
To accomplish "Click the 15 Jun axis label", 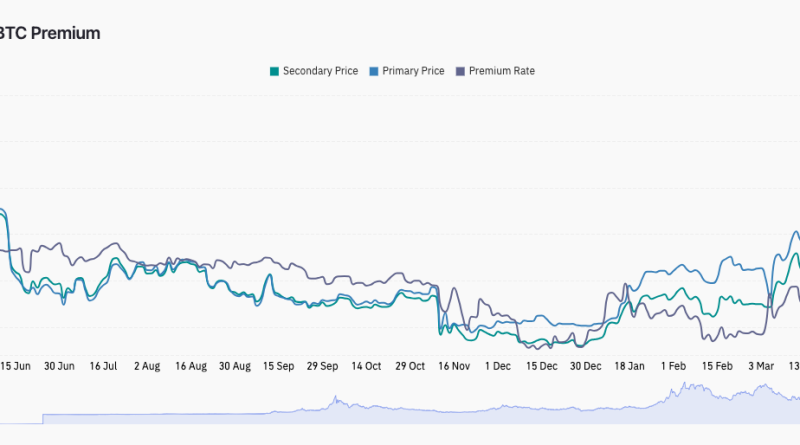I will (x=15, y=366).
